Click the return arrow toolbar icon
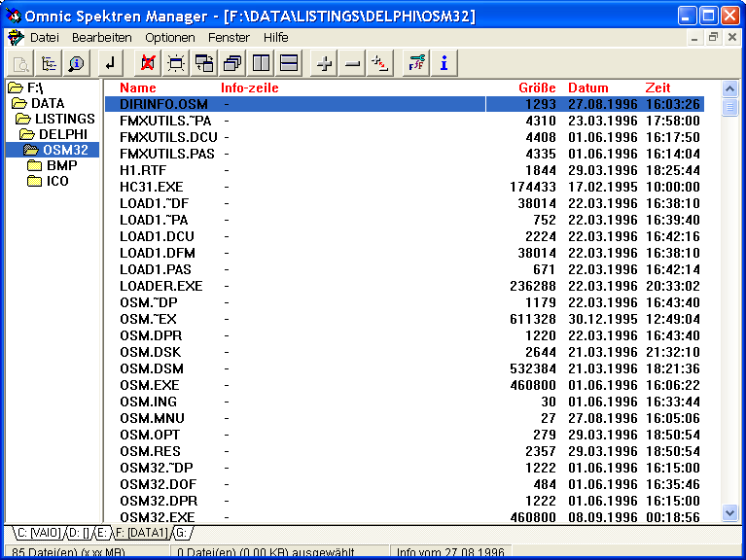This screenshot has width=746, height=560. coord(110,64)
